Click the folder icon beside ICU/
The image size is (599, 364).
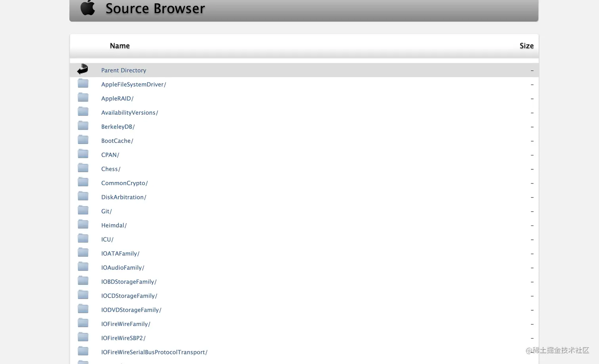83,238
